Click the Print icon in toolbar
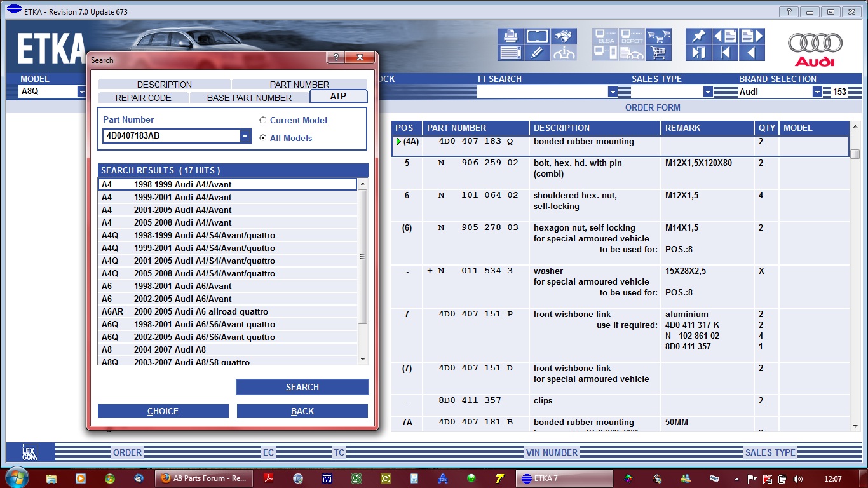The width and height of the screenshot is (868, 488). pos(510,36)
